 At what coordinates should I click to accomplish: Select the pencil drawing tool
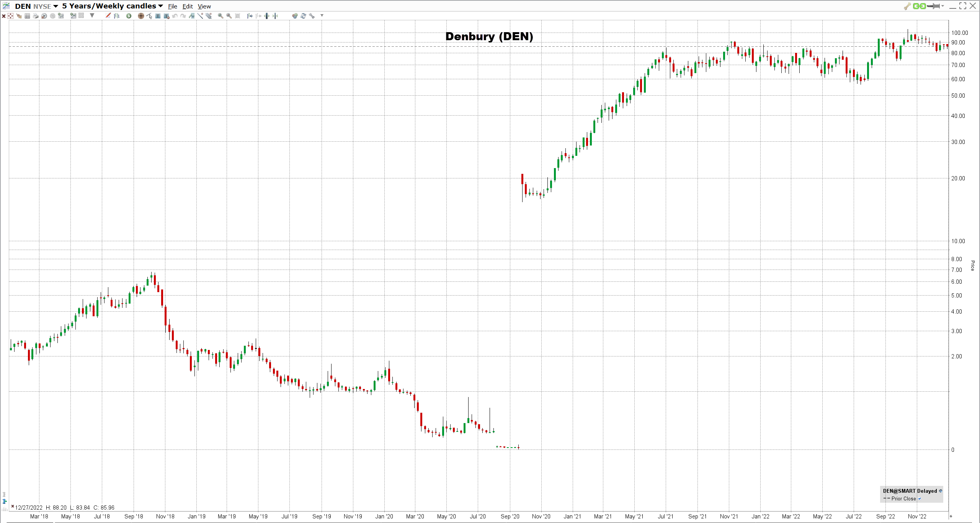coord(108,16)
